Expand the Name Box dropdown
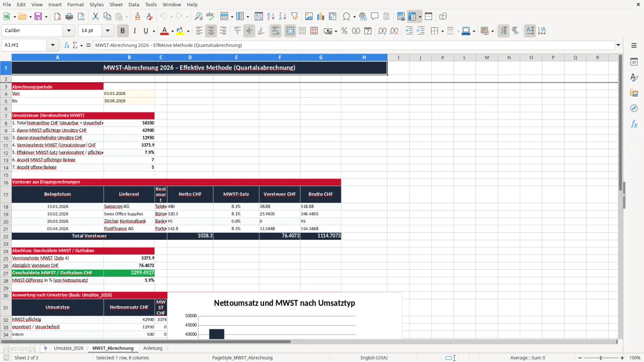 click(x=53, y=45)
